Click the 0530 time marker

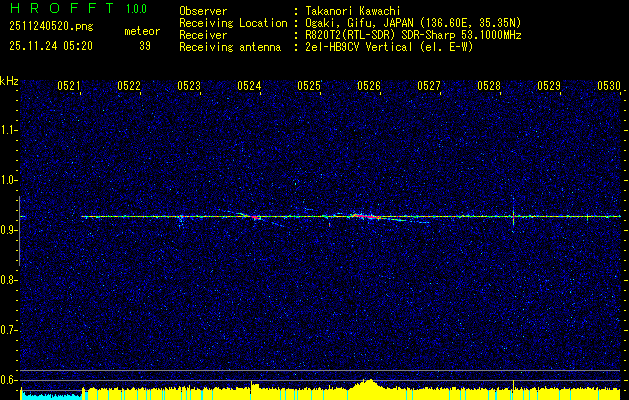(609, 87)
